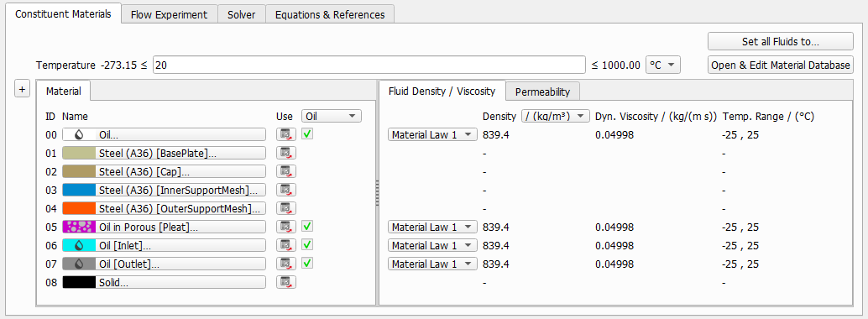Click the edit icon for Oil in Porous Pleat
The image size is (868, 319).
[x=286, y=227]
